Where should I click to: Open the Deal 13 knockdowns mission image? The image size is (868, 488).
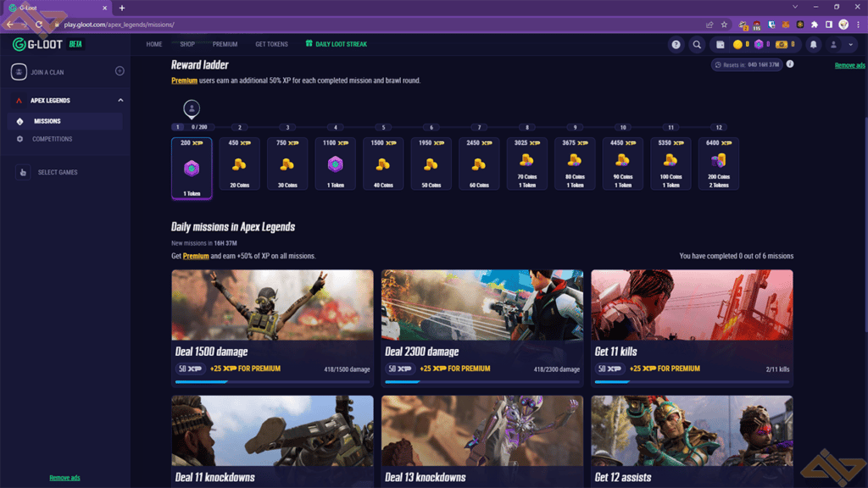[x=482, y=430]
